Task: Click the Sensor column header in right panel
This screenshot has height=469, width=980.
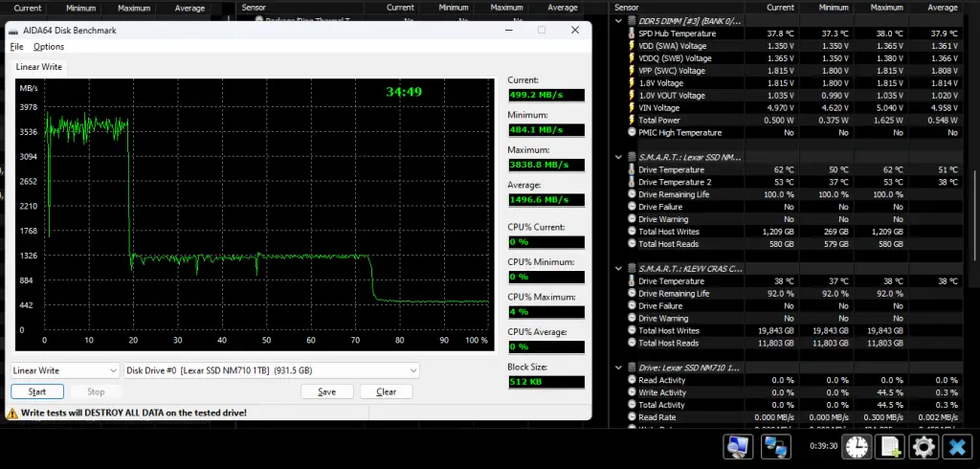Action: click(x=626, y=8)
